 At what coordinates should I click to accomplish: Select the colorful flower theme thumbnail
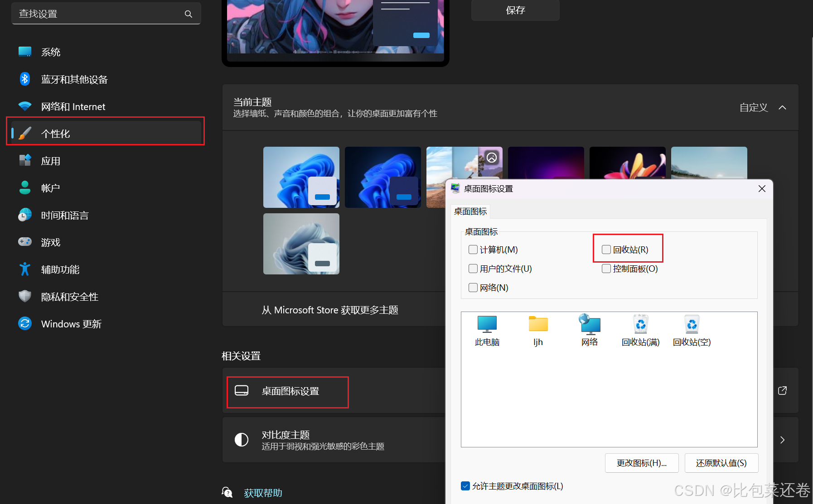tap(628, 163)
